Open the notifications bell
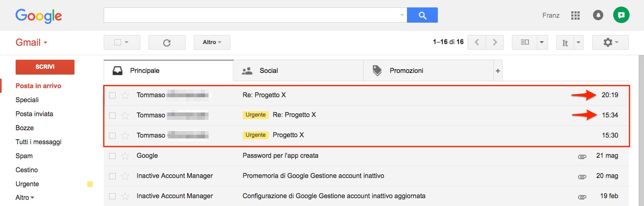This screenshot has width=644, height=206. 598,15
